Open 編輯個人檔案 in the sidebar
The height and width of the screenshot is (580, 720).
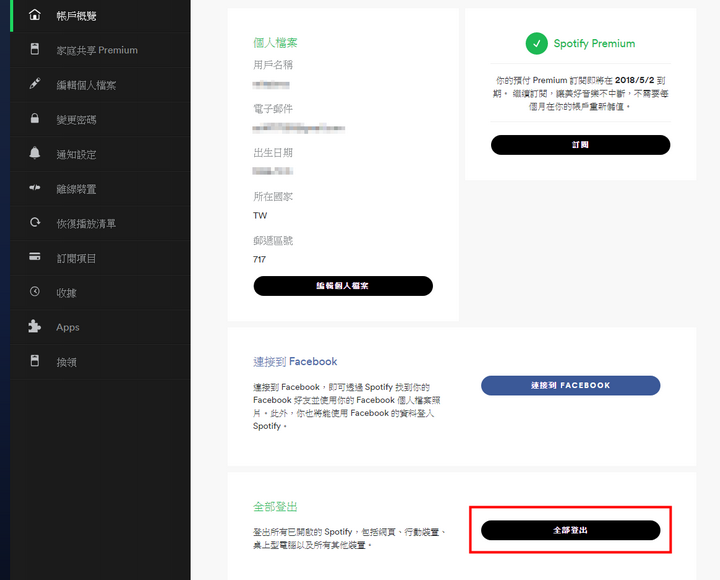tap(100, 85)
